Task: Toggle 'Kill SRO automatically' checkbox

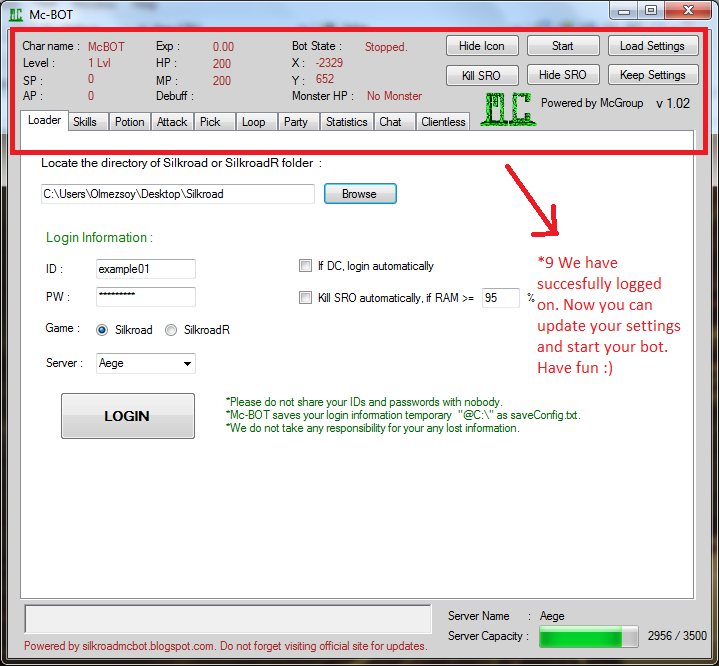Action: pyautogui.click(x=305, y=298)
